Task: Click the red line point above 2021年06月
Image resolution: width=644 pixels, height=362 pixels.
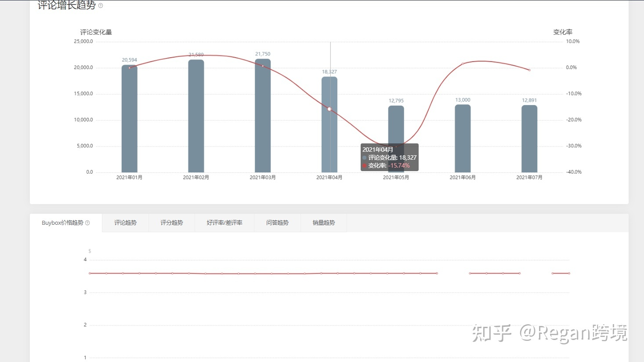Action: point(462,63)
